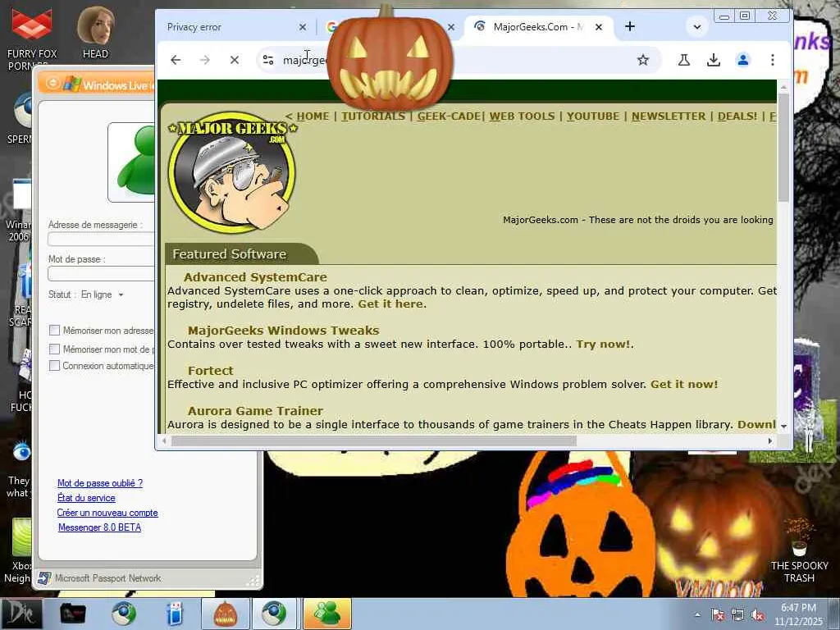840x630 pixels.
Task: Open the Aurora Game Trainer link
Action: pos(255,411)
